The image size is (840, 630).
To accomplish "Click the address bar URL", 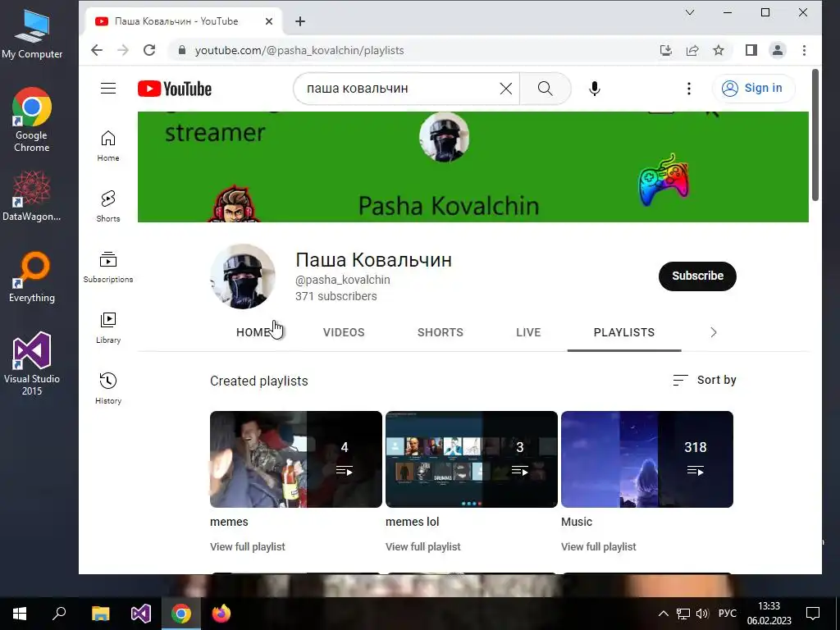I will click(299, 50).
